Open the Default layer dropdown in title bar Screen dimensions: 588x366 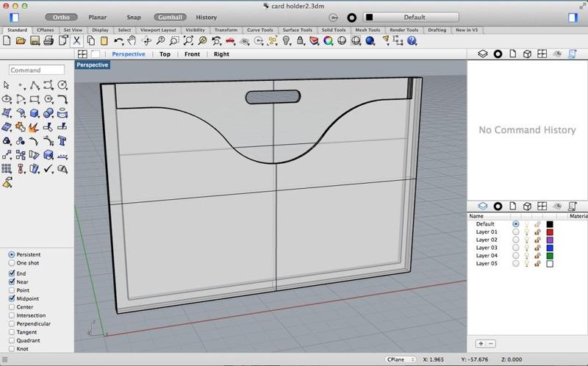point(411,17)
